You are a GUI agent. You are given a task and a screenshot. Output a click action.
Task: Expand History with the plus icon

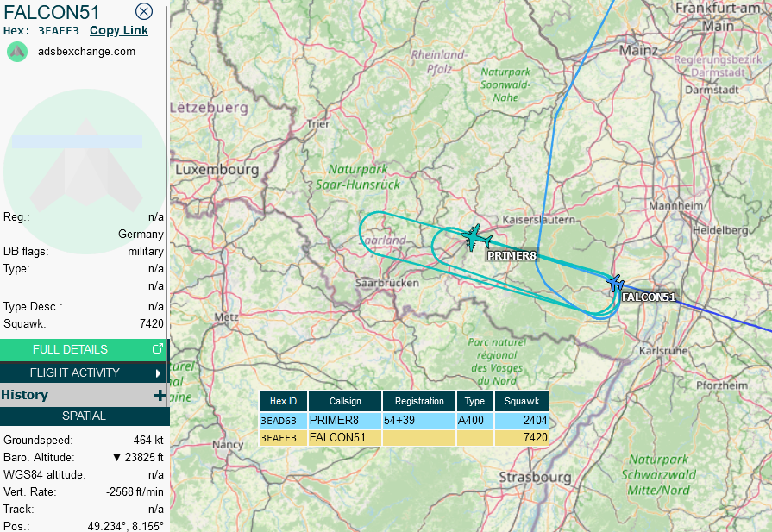coord(160,395)
